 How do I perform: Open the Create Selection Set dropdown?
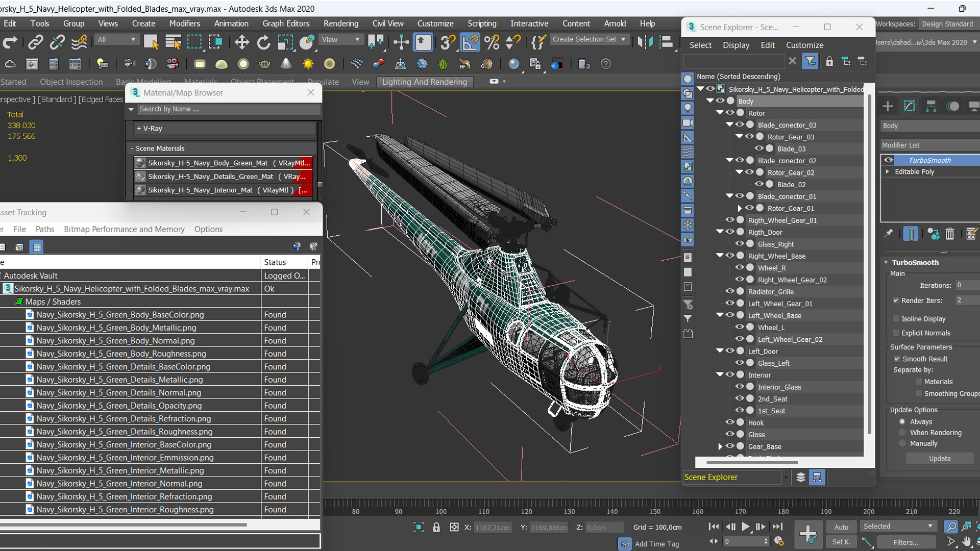tap(590, 39)
